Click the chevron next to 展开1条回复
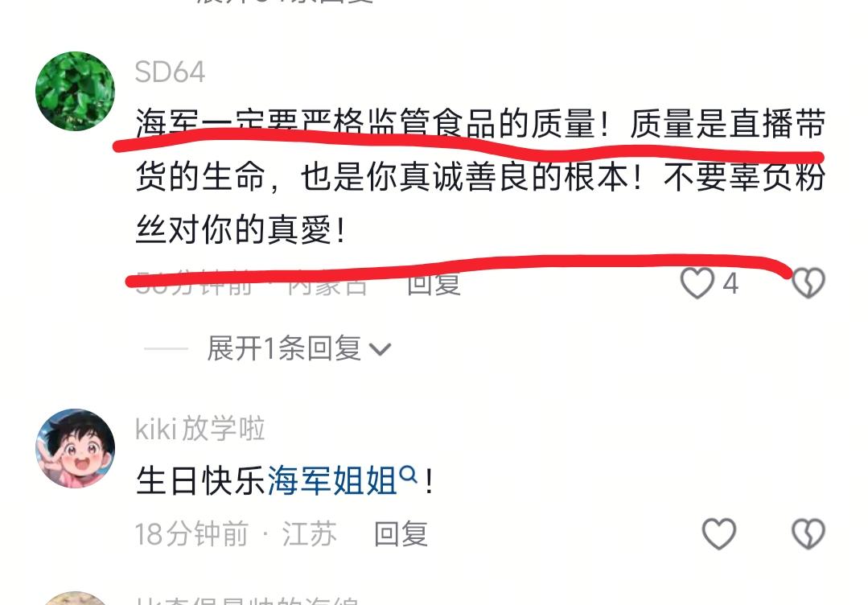This screenshot has width=868, height=605. 381,350
